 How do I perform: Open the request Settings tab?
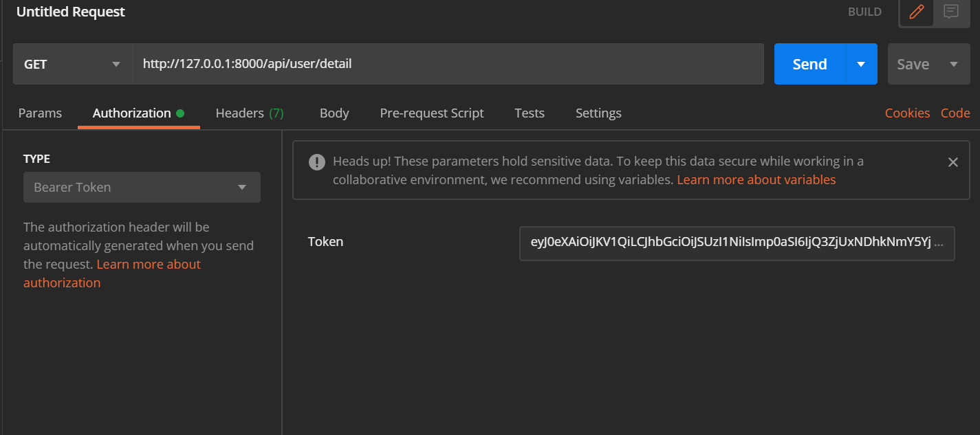pos(598,113)
